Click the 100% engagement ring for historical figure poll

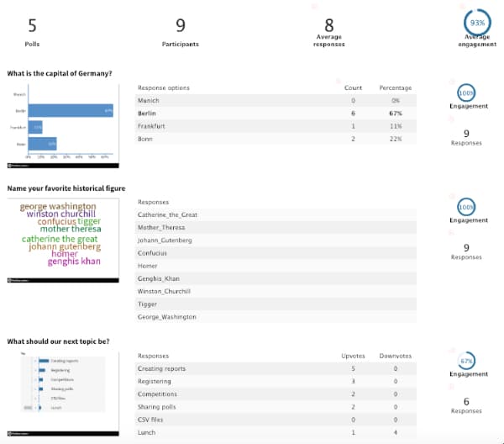(465, 207)
